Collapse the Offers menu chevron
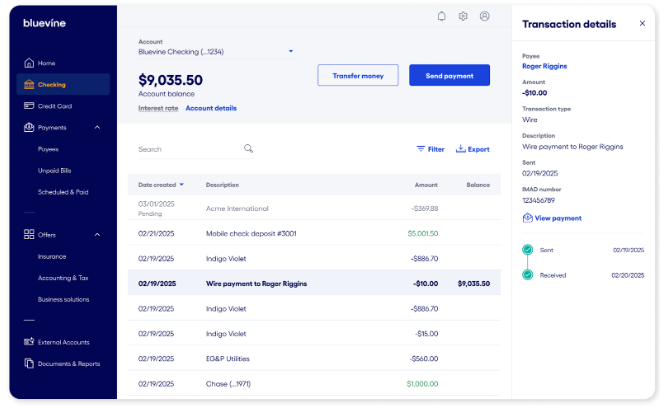Screen dimensions: 660x406 point(97,235)
